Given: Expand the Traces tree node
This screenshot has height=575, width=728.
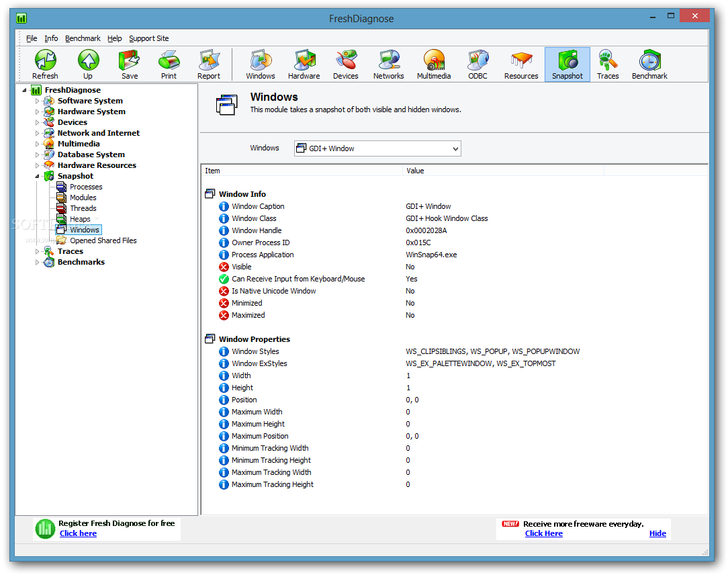Looking at the screenshot, I should pyautogui.click(x=37, y=251).
